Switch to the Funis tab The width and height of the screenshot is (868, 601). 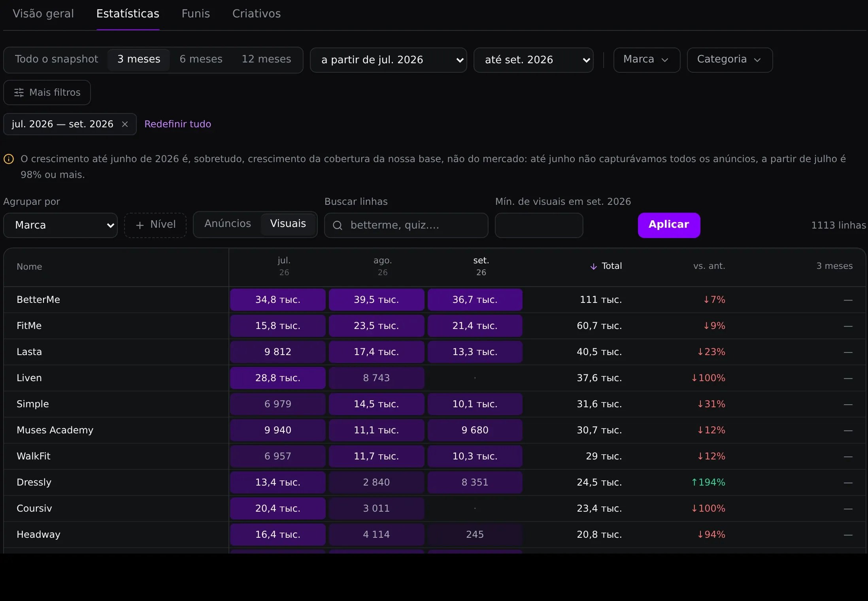click(x=196, y=14)
